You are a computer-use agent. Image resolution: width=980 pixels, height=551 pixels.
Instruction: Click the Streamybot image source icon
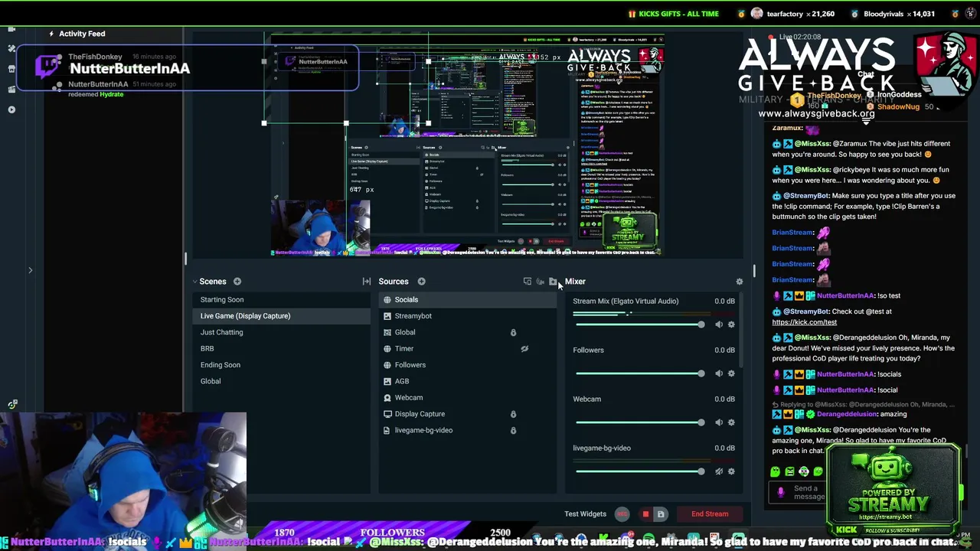point(387,316)
